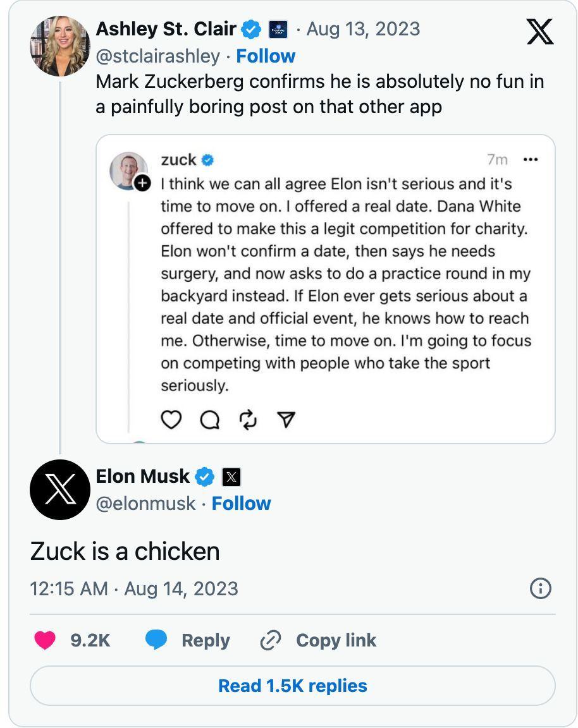Image resolution: width=578 pixels, height=728 pixels.
Task: Open Elon Musk's X avatar
Action: click(x=60, y=490)
